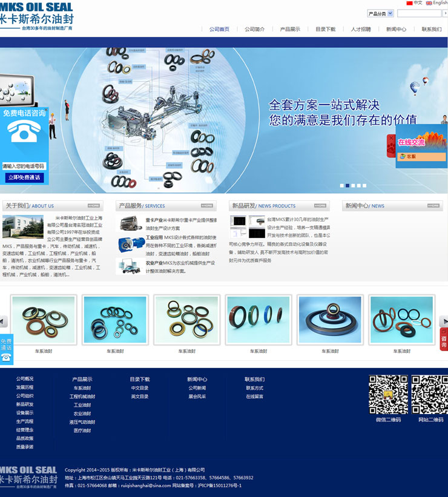Viewport: 448px width, 497px height.
Task: Open 中文目录 footer link
Action: pos(140,388)
